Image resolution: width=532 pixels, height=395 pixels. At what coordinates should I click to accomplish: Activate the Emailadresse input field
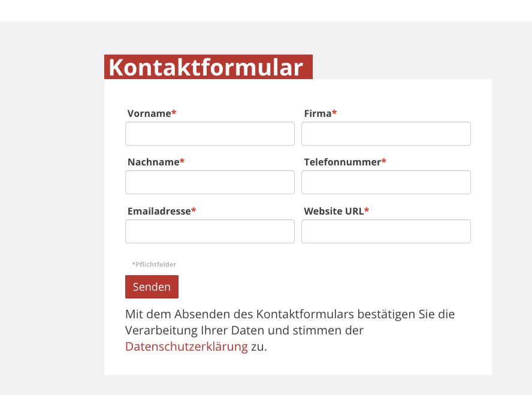[210, 231]
